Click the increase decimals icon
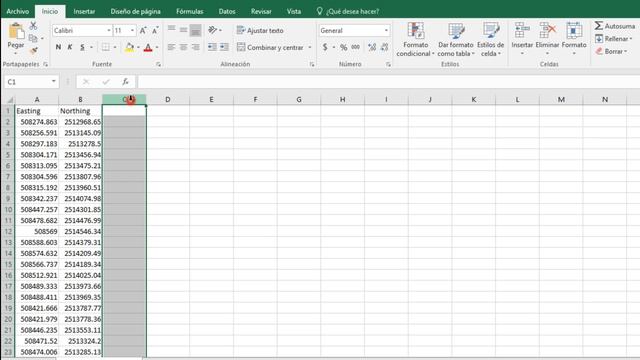Image resolution: width=640 pixels, height=360 pixels. click(372, 47)
